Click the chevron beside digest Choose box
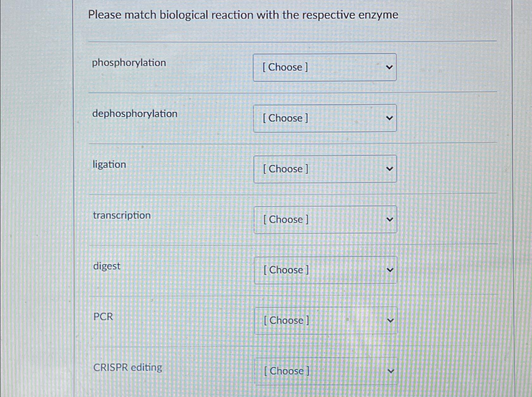 click(390, 270)
